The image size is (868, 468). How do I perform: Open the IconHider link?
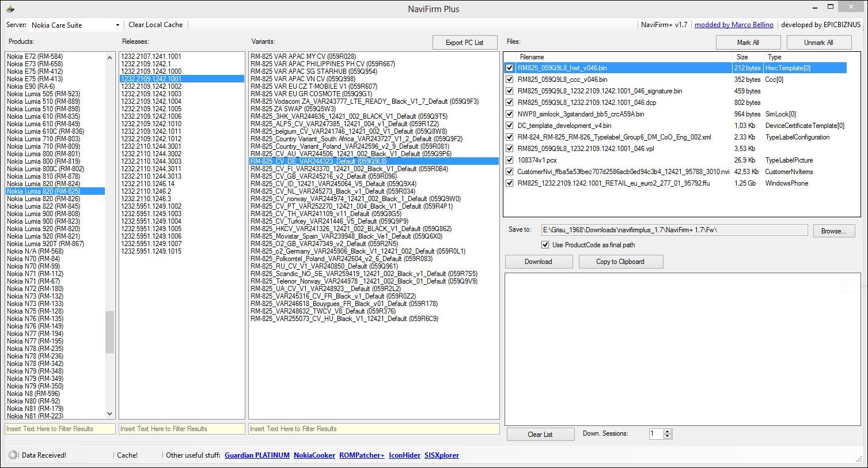pyautogui.click(x=404, y=455)
